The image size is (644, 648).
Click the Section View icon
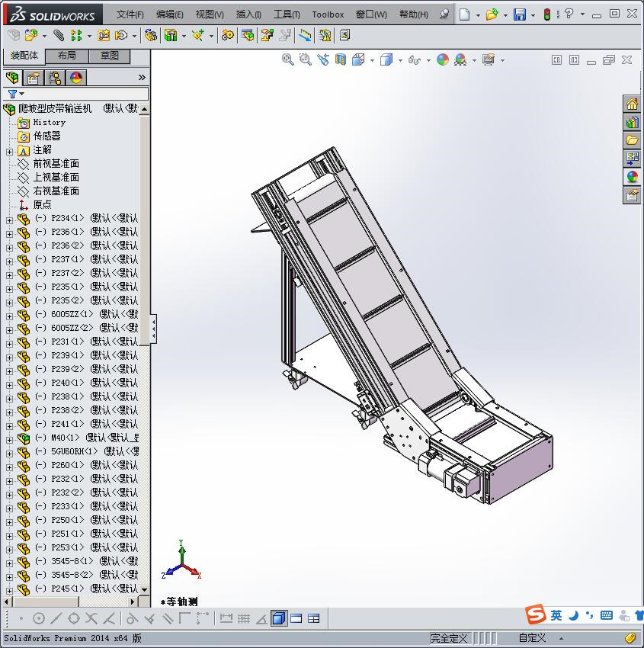coord(341,60)
